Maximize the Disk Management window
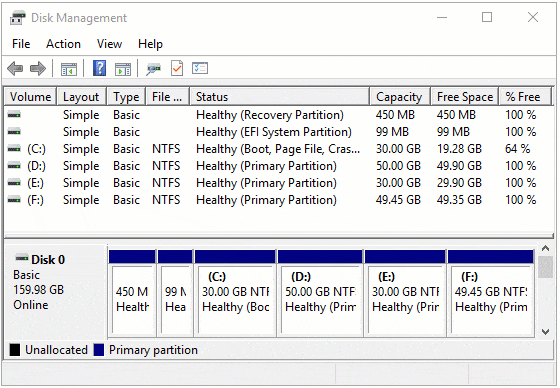The height and width of the screenshot is (388, 560). (x=487, y=17)
